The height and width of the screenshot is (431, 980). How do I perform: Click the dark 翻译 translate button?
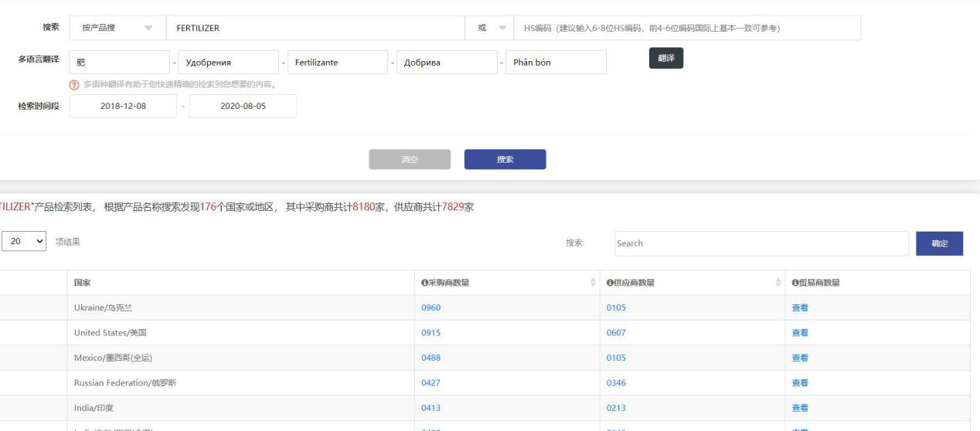[665, 59]
